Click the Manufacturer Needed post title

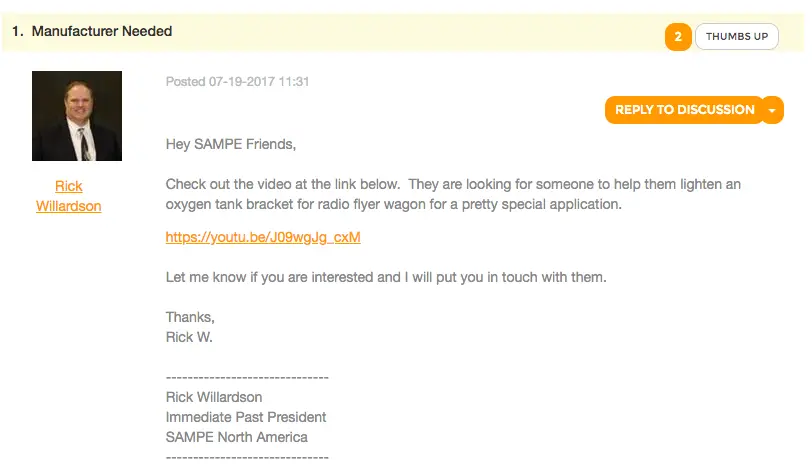click(x=102, y=31)
